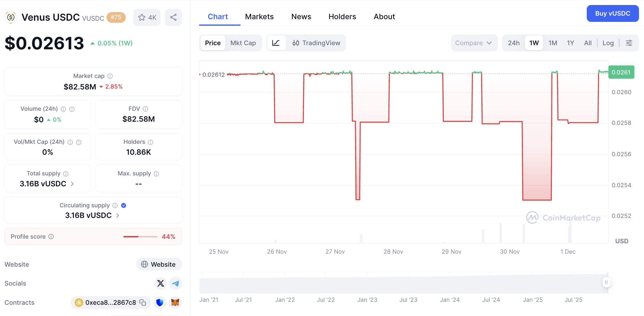Screen dimensions: 644x316
Task: Open the Telegram social link
Action: point(176,284)
